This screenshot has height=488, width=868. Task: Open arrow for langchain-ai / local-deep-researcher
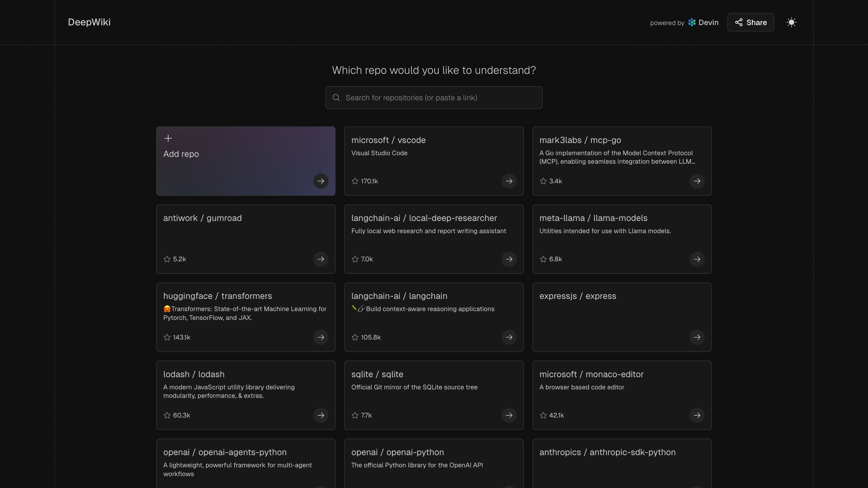509,259
